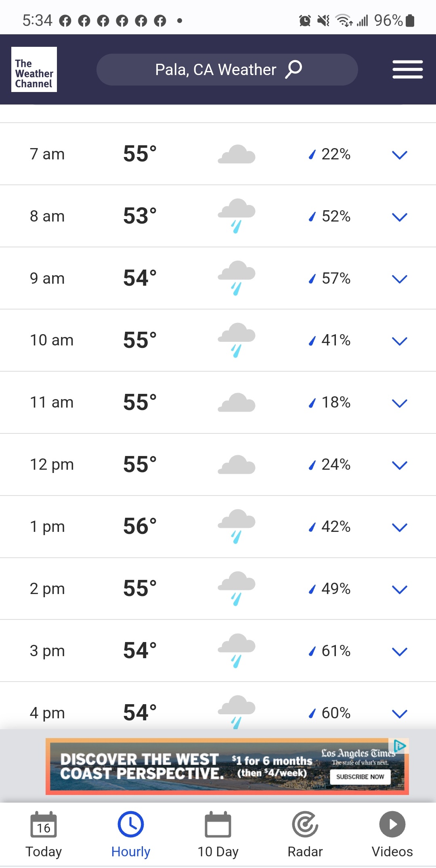Expand the 9 am hourly row
Viewport: 436px width, 868px height.
point(400,279)
